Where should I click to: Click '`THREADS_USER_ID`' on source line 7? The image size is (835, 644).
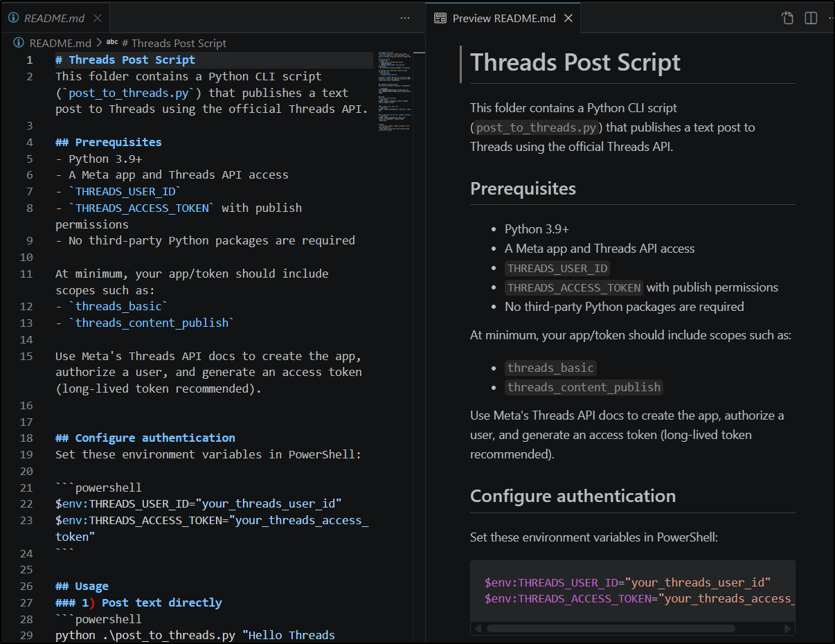tap(125, 191)
